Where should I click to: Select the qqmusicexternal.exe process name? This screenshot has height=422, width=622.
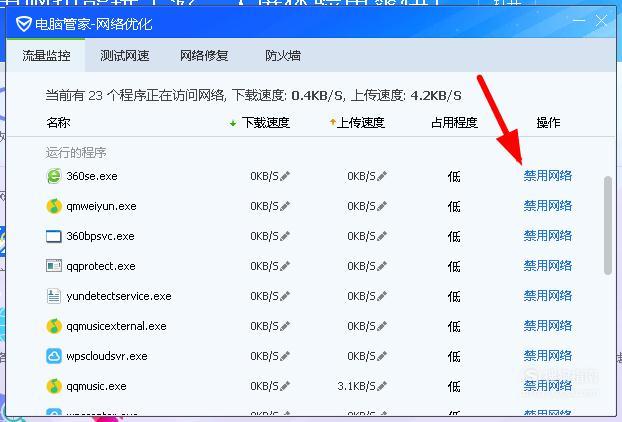pos(116,326)
